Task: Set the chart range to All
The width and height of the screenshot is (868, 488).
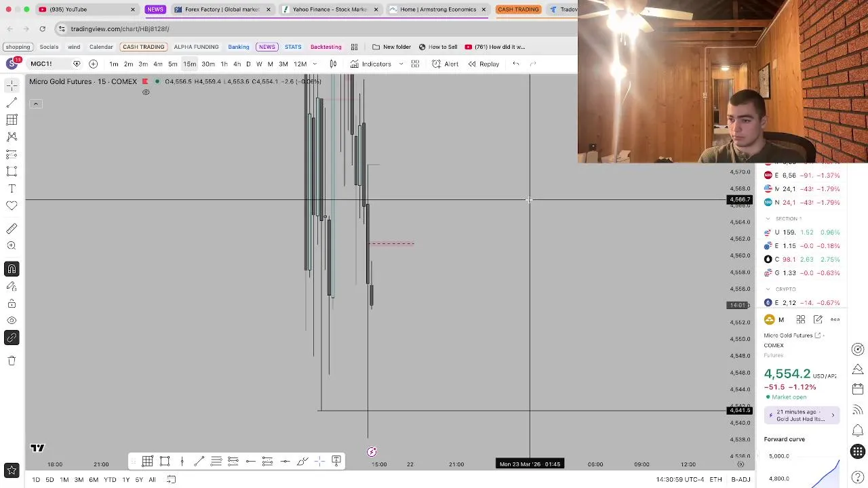Action: tap(152, 480)
